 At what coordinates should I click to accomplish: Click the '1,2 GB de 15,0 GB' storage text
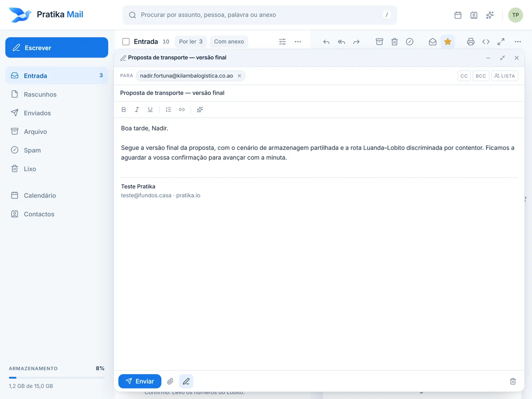(31, 386)
